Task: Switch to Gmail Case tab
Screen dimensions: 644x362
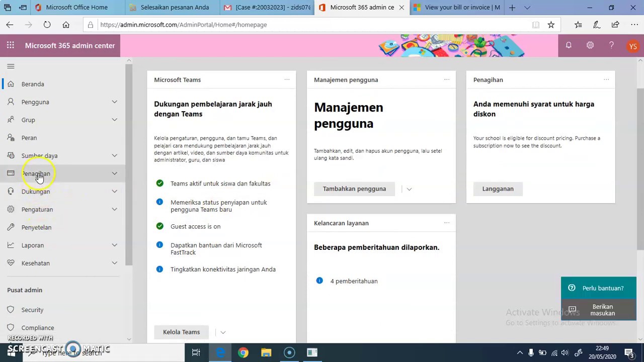Action: pyautogui.click(x=267, y=8)
